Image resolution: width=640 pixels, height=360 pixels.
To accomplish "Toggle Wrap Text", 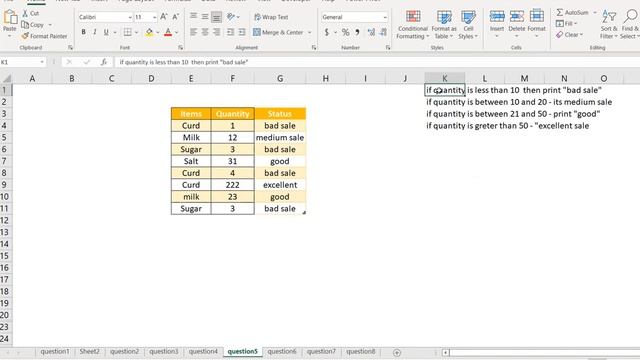I will [271, 17].
